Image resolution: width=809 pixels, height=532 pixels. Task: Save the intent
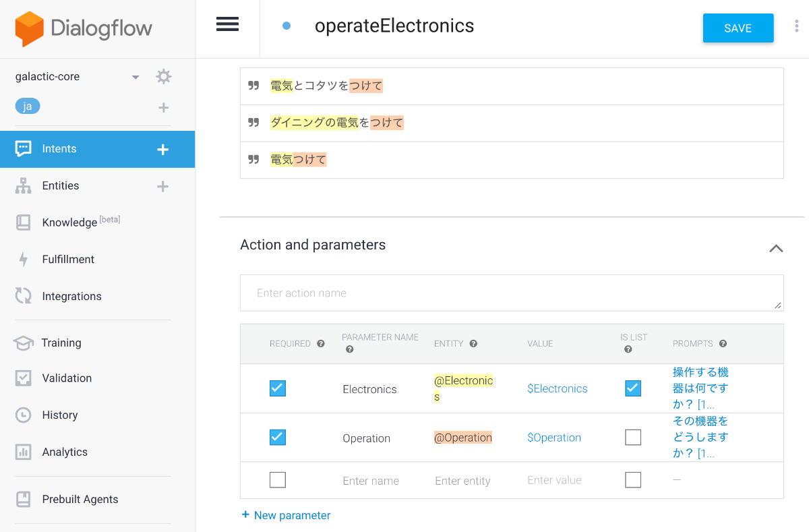(x=738, y=28)
